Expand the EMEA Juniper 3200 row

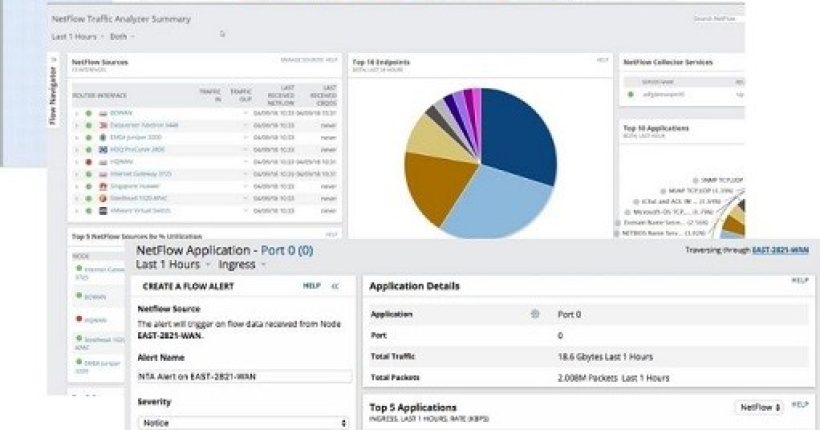[x=77, y=138]
